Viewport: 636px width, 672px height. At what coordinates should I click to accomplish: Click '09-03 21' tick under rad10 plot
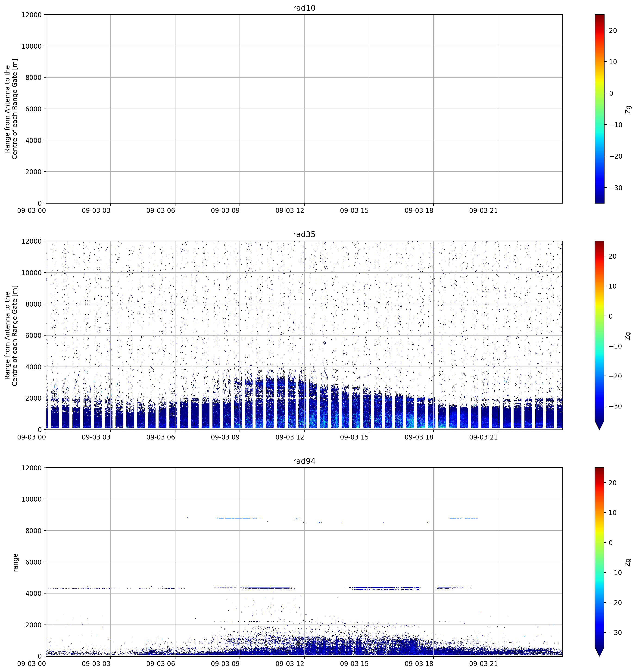[x=483, y=211]
